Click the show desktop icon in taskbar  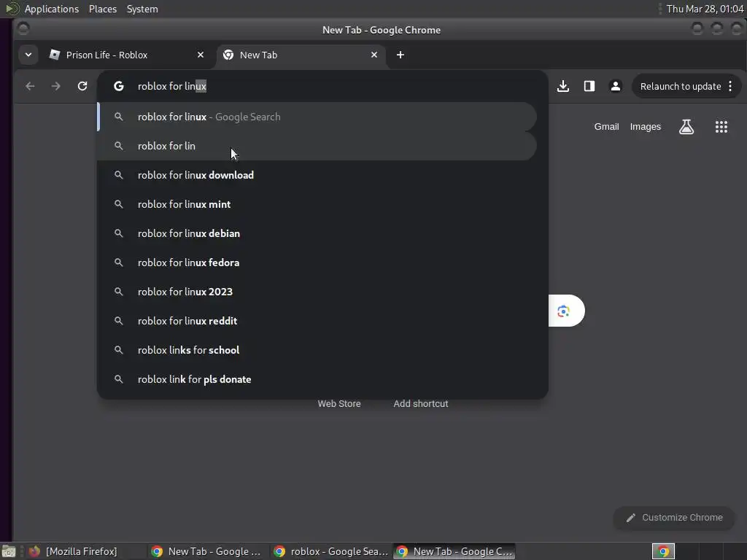click(9, 551)
